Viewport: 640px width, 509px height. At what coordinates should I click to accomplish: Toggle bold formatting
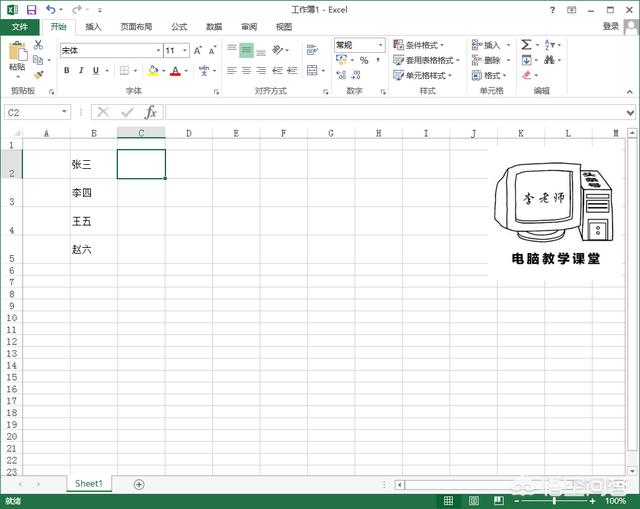pos(67,71)
